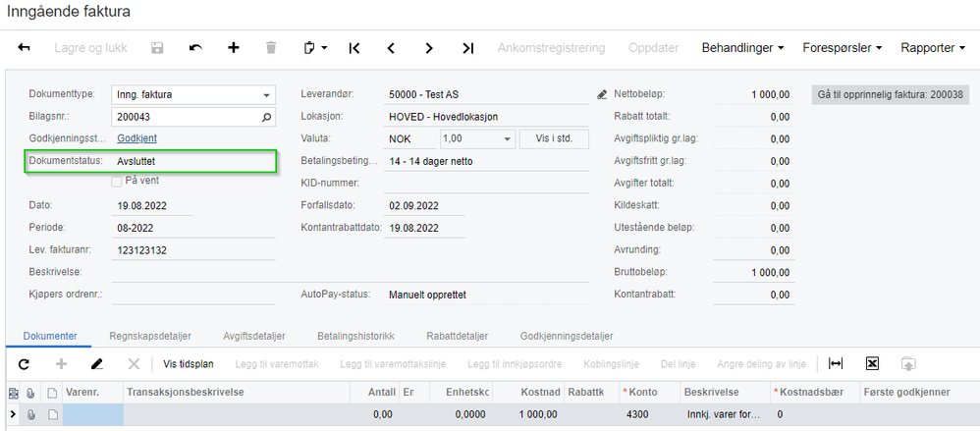Click pencil icon next to Nettobeløp
This screenshot has width=980, height=431.
(x=602, y=95)
